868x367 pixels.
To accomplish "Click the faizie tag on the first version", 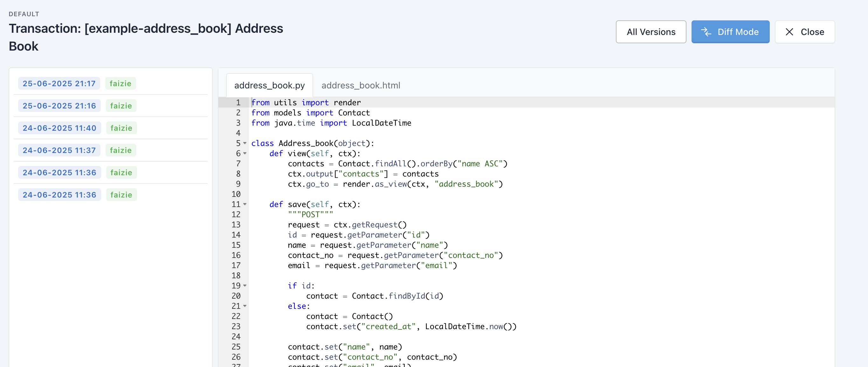I will [x=120, y=83].
